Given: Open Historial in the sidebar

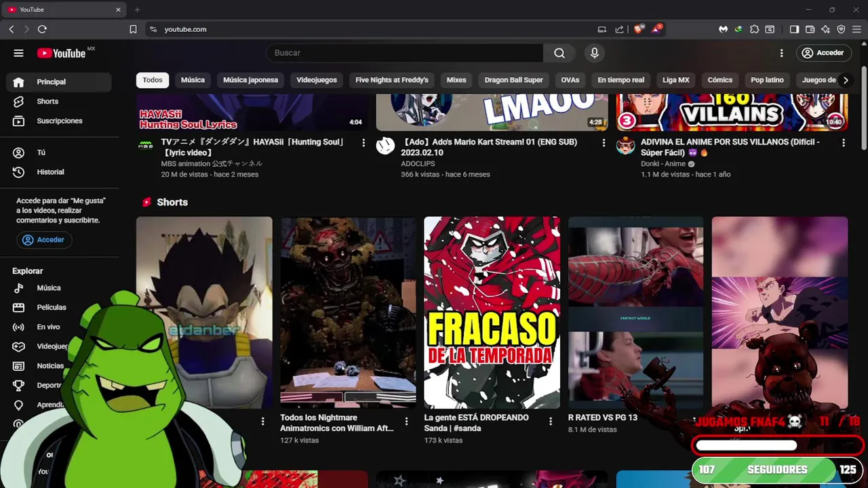Looking at the screenshot, I should pyautogui.click(x=59, y=172).
